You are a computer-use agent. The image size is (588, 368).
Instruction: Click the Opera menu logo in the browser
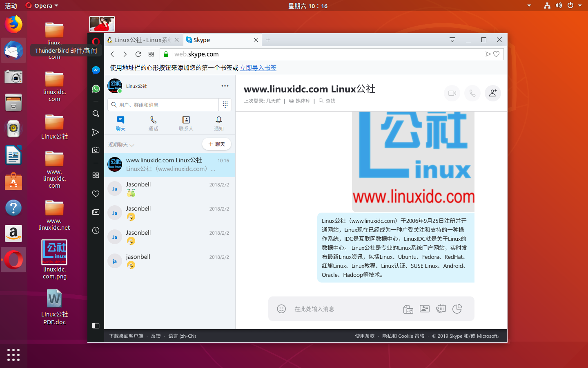[x=96, y=41]
